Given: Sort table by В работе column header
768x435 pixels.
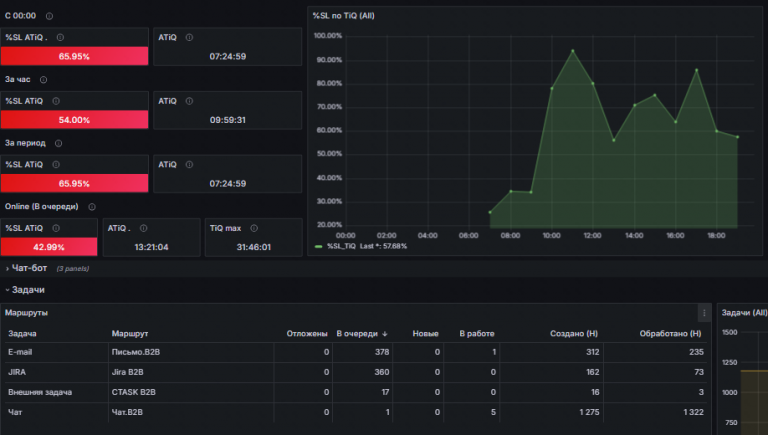Looking at the screenshot, I should (477, 334).
